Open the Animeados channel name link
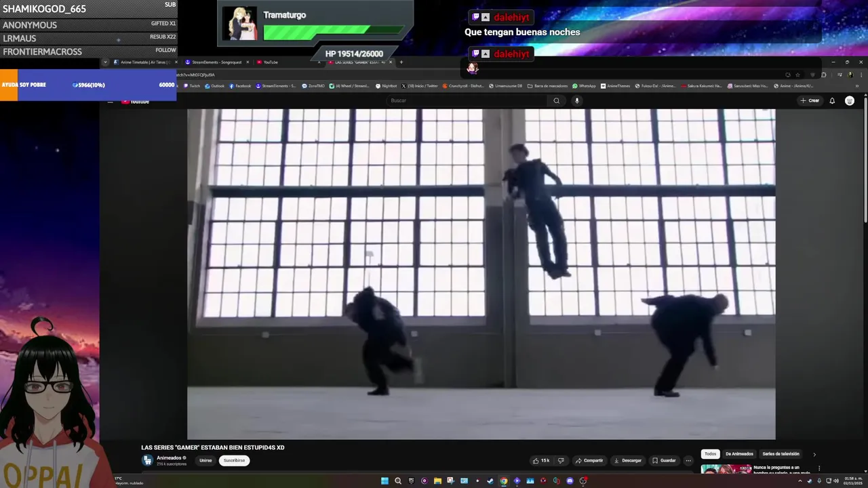This screenshot has width=868, height=488. point(169,457)
